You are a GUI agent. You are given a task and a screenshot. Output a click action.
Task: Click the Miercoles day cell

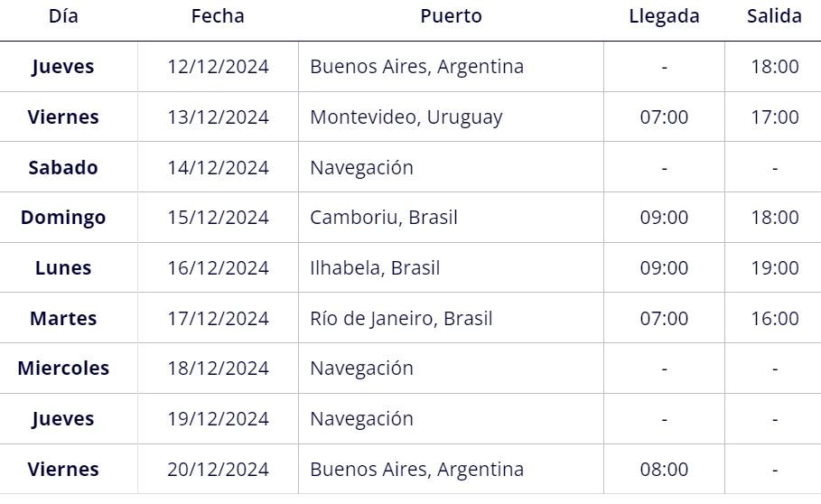(x=63, y=369)
